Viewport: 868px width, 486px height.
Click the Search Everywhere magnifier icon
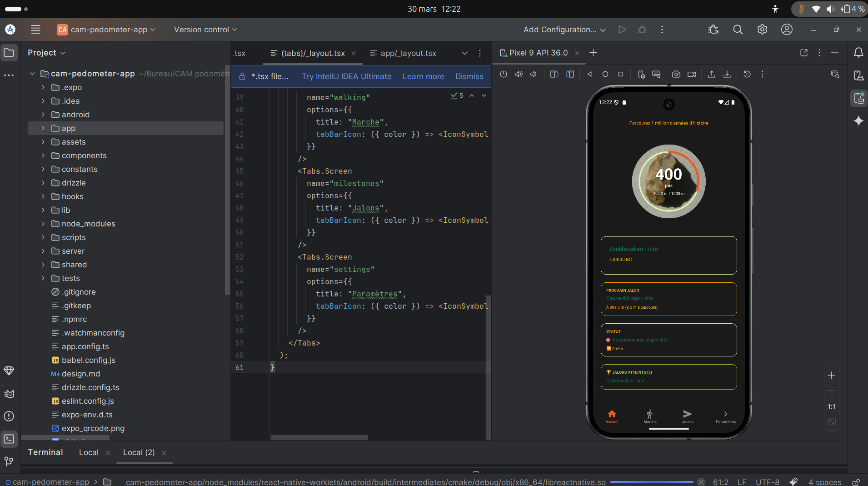click(x=738, y=30)
